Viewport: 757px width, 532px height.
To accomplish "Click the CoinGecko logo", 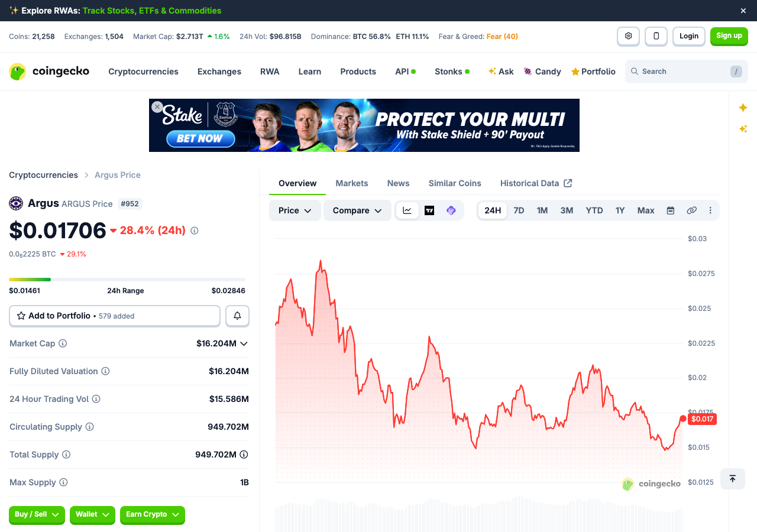I will 49,72.
